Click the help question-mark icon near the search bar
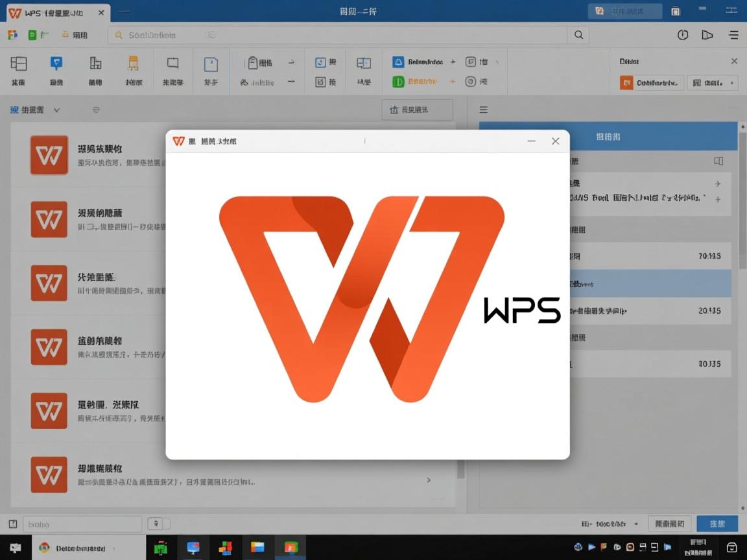747x560 pixels. click(x=683, y=35)
